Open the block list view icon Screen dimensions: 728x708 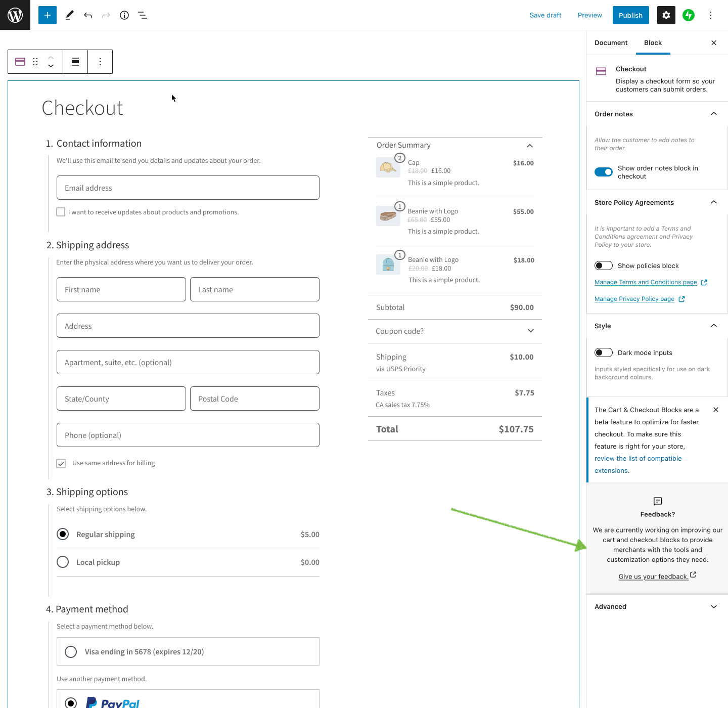point(142,15)
